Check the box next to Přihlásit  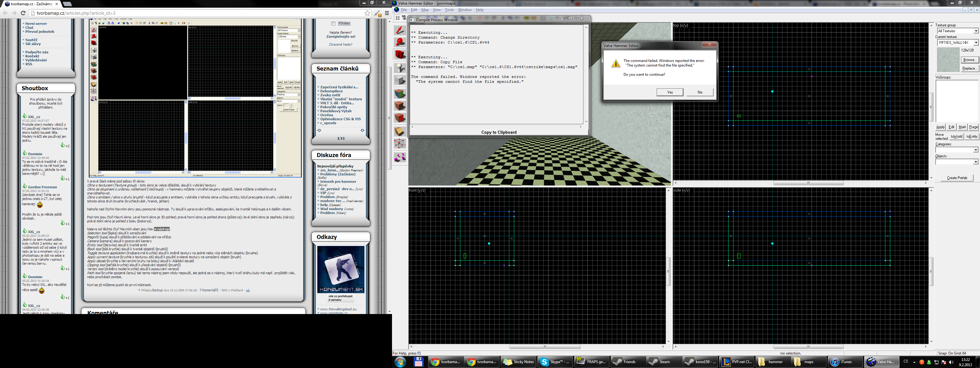click(x=333, y=23)
